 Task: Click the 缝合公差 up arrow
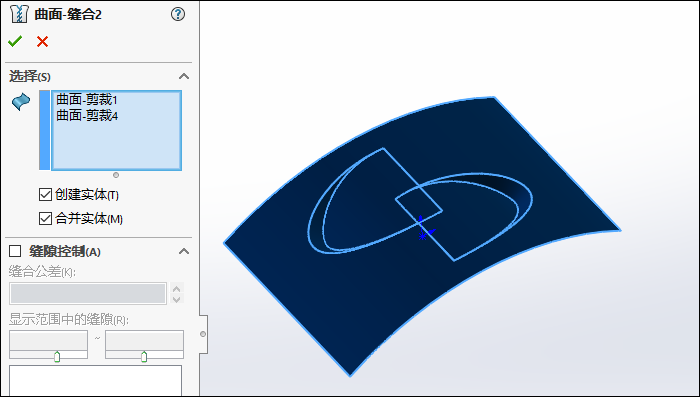[x=176, y=288]
